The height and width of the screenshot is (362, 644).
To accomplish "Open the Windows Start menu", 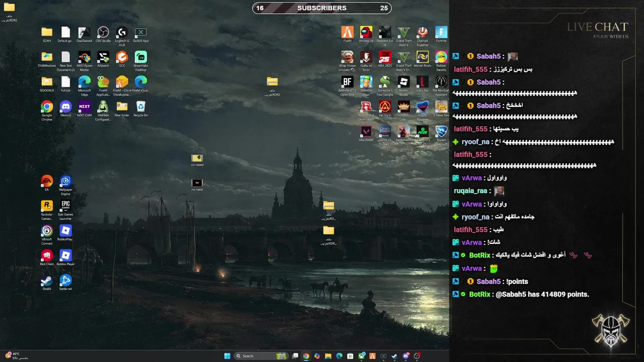I will click(x=227, y=356).
